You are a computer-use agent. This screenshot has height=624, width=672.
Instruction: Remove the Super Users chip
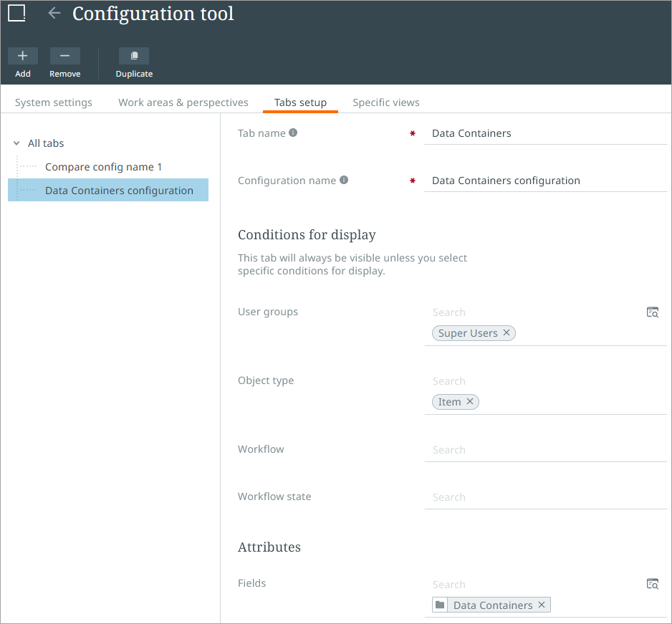pyautogui.click(x=507, y=332)
